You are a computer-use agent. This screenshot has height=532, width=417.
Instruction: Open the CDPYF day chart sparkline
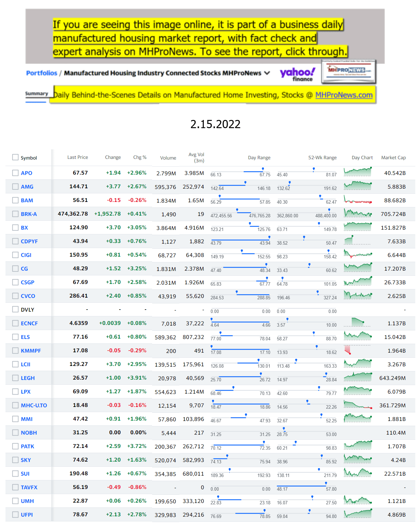point(358,240)
